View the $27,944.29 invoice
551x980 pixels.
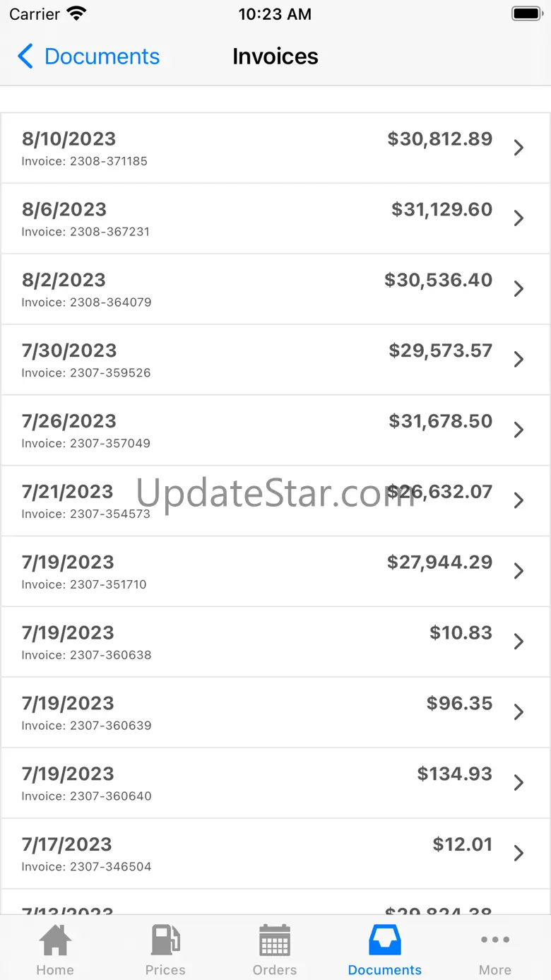coord(275,572)
